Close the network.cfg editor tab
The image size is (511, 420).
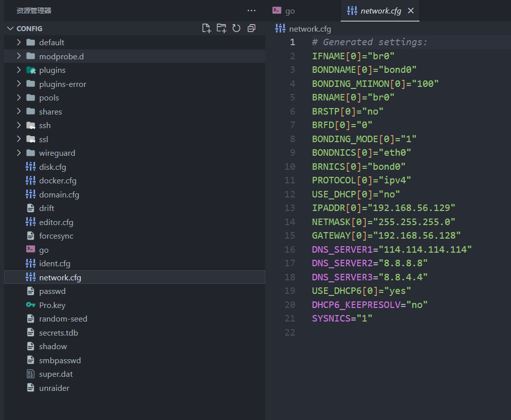[x=411, y=11]
